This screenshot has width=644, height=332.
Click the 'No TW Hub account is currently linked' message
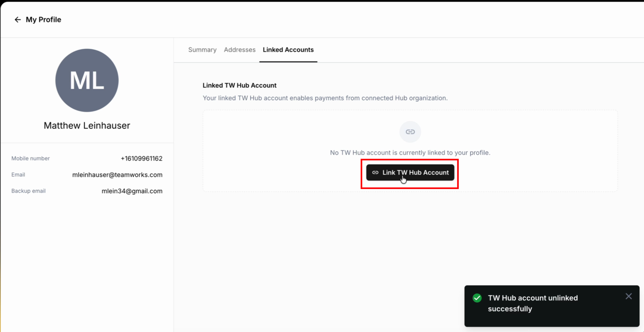[x=410, y=153]
